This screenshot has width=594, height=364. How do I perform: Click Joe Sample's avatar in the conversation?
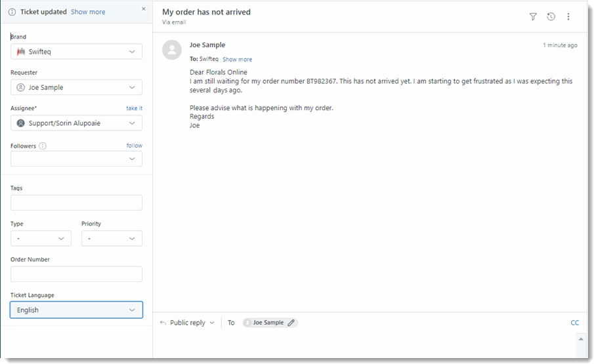click(172, 50)
